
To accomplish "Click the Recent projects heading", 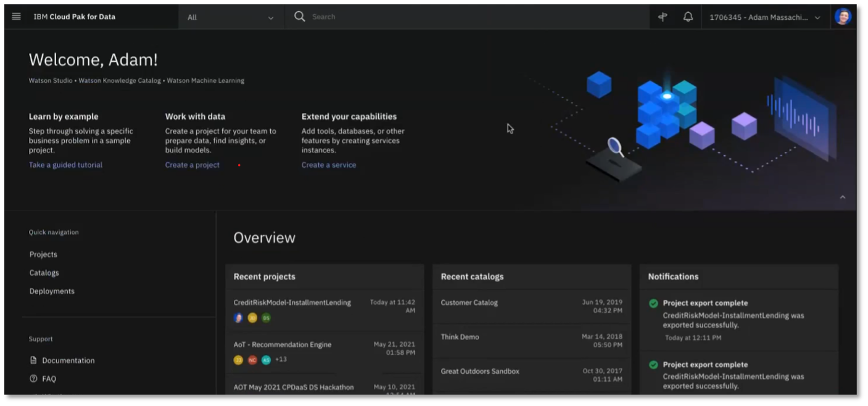I will pyautogui.click(x=265, y=276).
